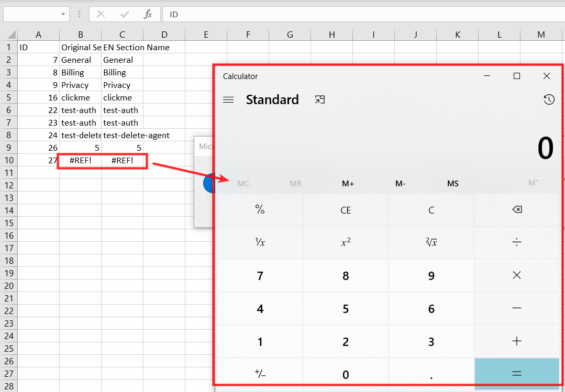Click the MS memory store button

click(x=453, y=183)
